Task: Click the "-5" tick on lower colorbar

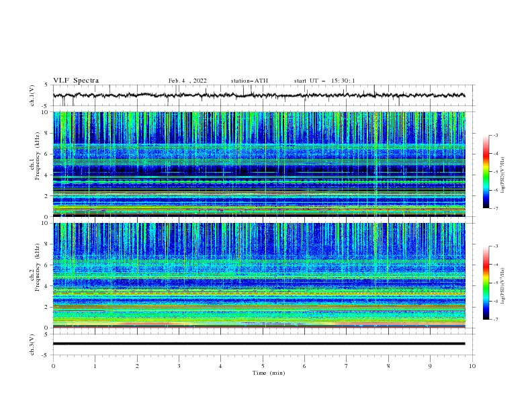Action: [495, 283]
